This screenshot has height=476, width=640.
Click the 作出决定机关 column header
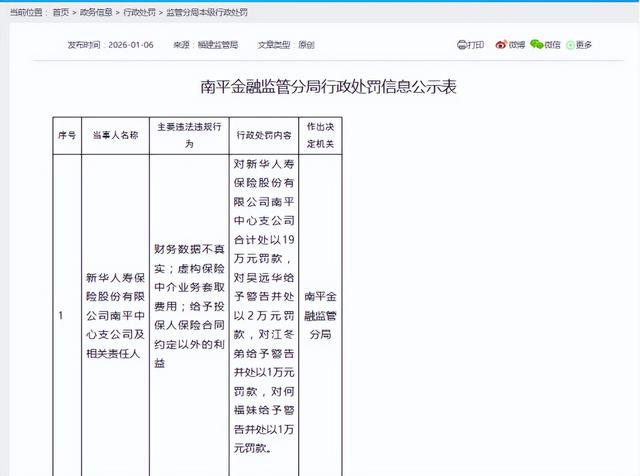point(322,136)
